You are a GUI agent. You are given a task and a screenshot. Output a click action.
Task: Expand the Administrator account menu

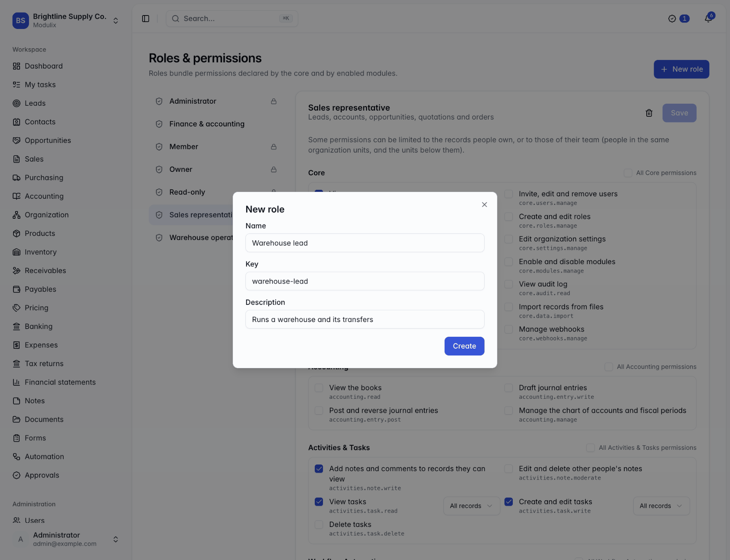(66, 539)
